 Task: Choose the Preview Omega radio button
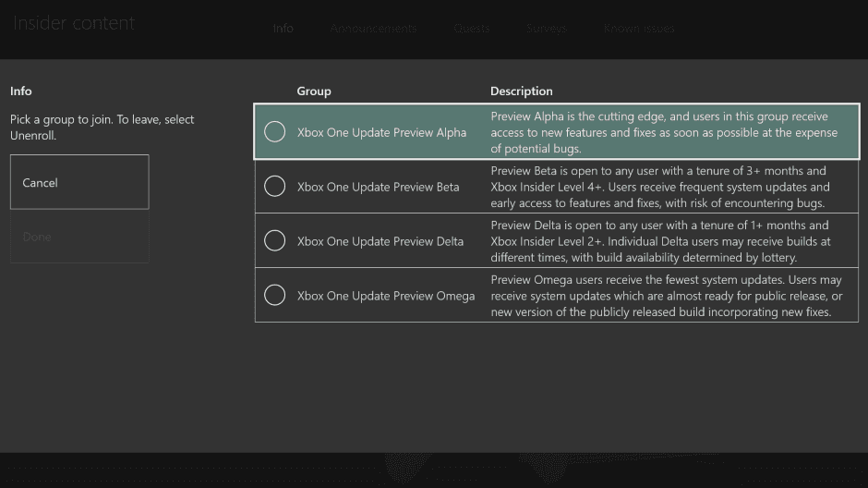click(274, 295)
